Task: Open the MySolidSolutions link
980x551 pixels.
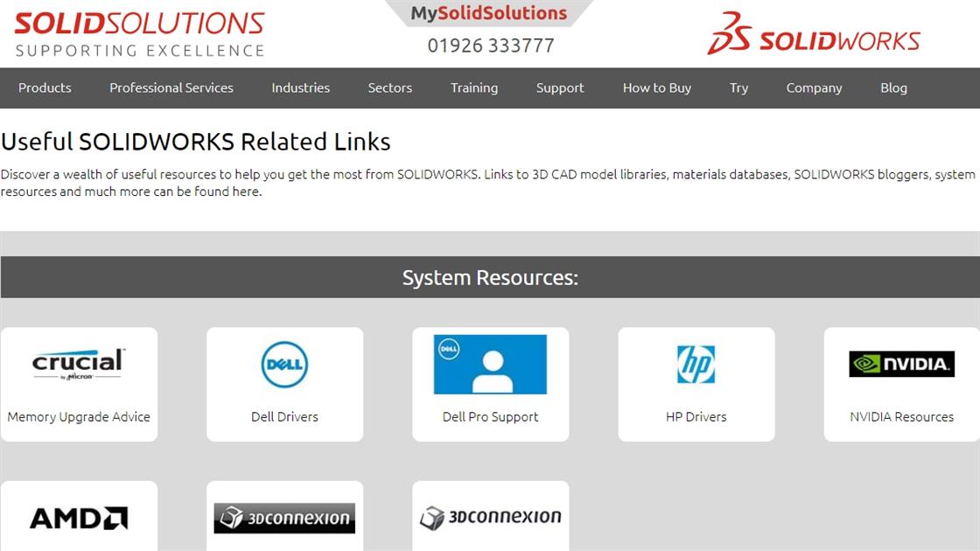Action: coord(487,12)
